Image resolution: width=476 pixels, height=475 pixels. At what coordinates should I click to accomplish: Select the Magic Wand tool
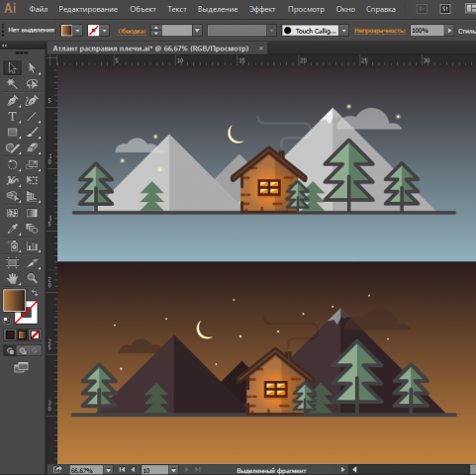(x=12, y=83)
